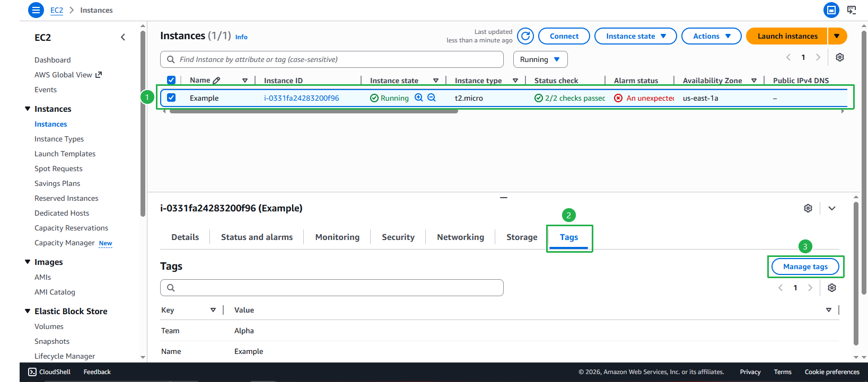Collapse the Images section in sidebar
Image resolution: width=868 pixels, height=382 pixels.
pyautogui.click(x=28, y=262)
